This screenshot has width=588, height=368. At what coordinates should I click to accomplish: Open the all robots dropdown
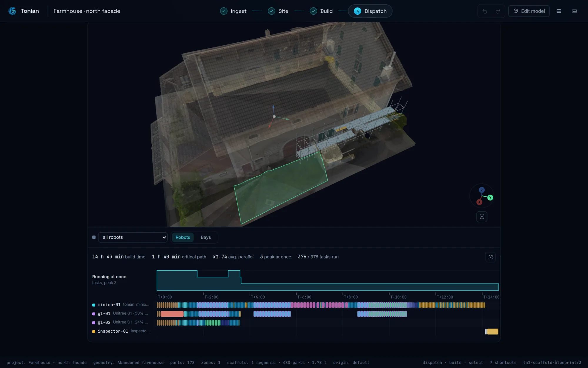[x=133, y=237]
